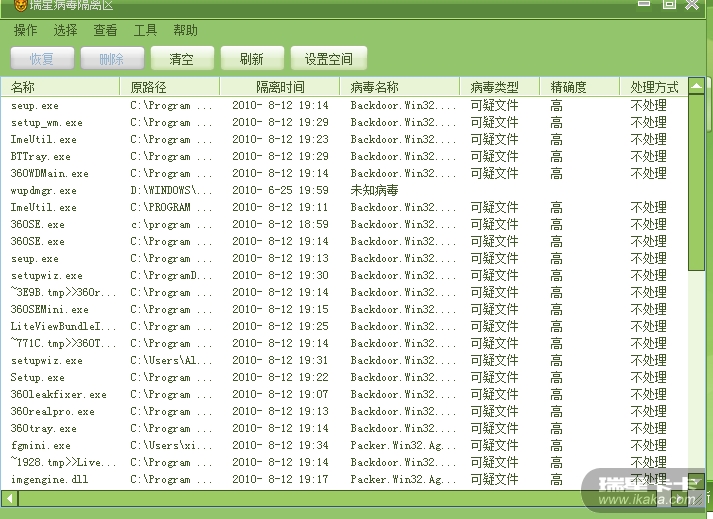Viewport: 713px width, 519px height.
Task: Select the BTTray.exe row
Action: click(344, 156)
